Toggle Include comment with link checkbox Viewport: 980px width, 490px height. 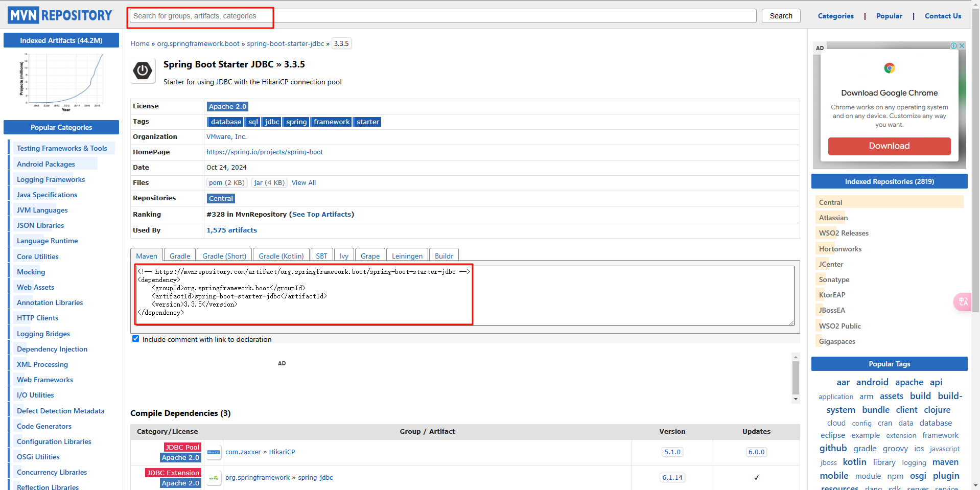136,339
